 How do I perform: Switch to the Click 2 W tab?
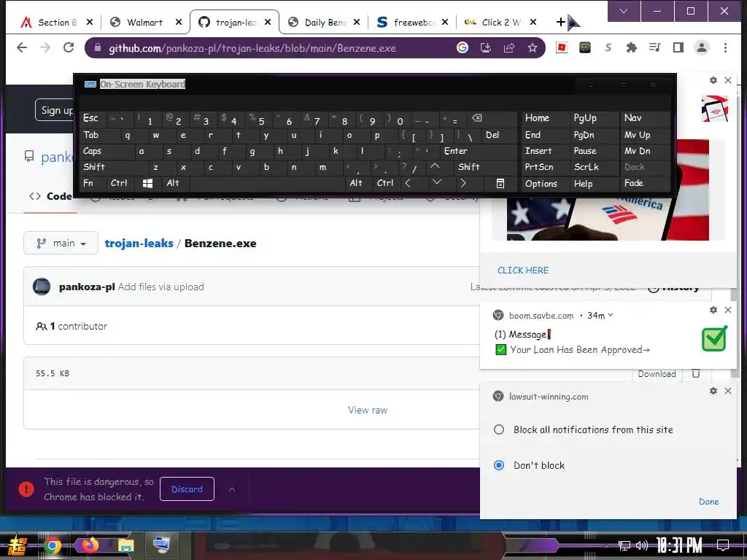pos(501,23)
